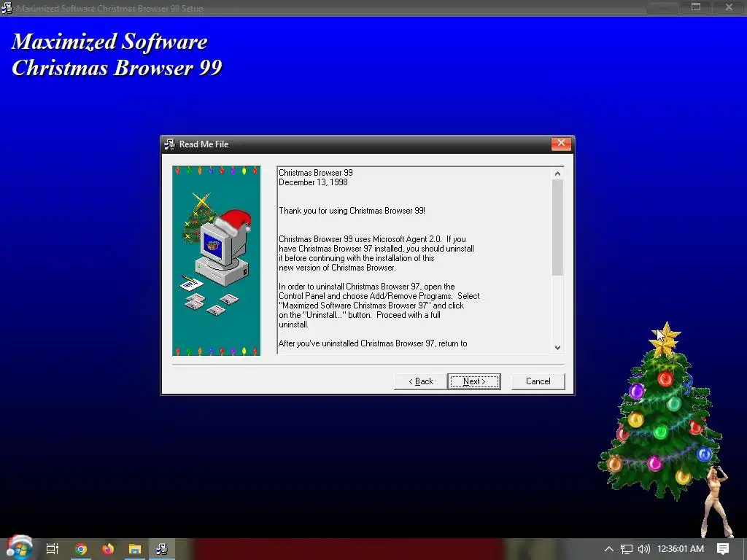The image size is (747, 560).
Task: Maximize the setup window
Action: tap(696, 7)
